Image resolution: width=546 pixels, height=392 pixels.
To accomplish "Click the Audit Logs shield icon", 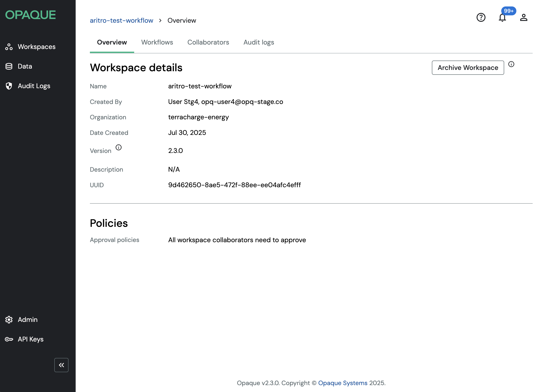I will [9, 86].
